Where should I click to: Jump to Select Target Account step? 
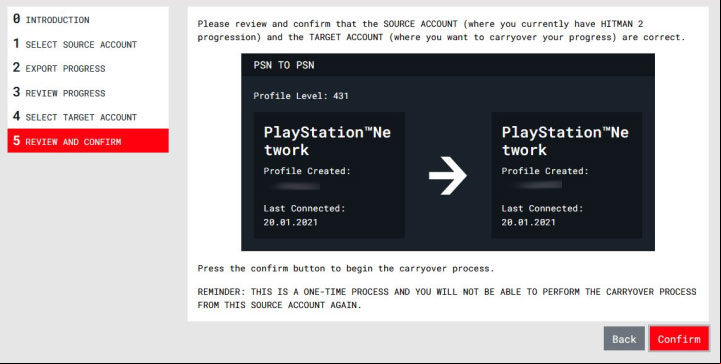[x=88, y=117]
